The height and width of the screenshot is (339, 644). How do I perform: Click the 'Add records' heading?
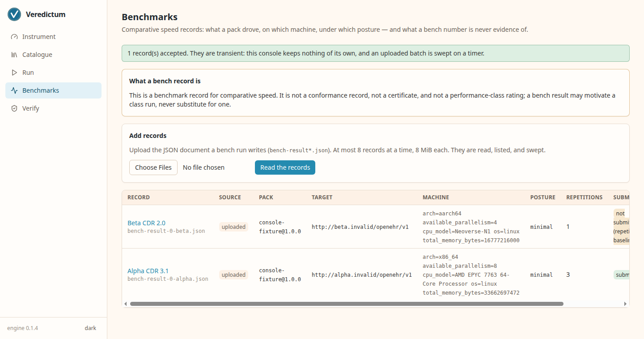click(148, 136)
